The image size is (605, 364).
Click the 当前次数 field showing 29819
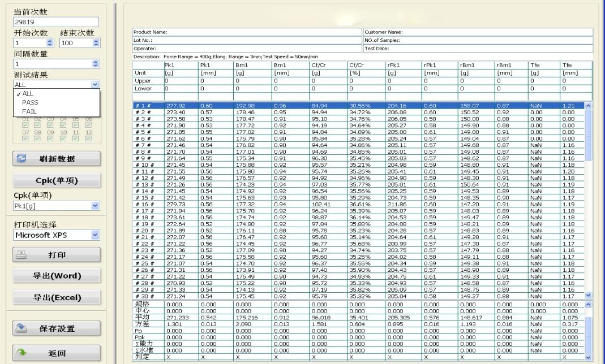[55, 22]
